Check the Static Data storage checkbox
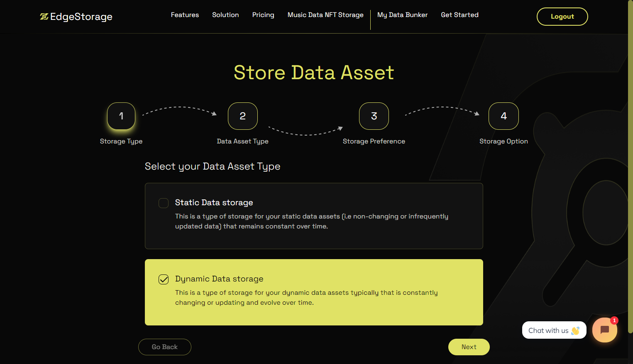 click(x=164, y=203)
